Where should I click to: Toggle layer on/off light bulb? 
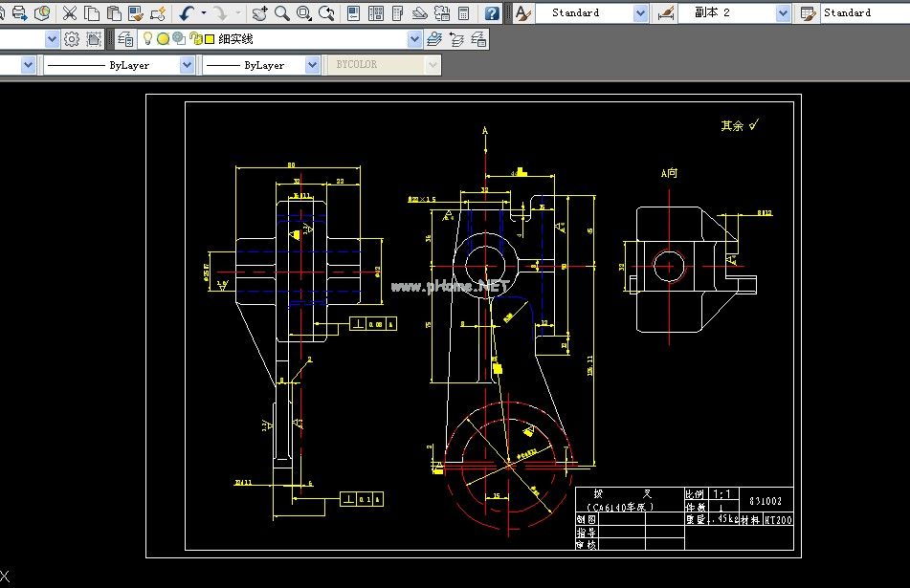pyautogui.click(x=147, y=39)
